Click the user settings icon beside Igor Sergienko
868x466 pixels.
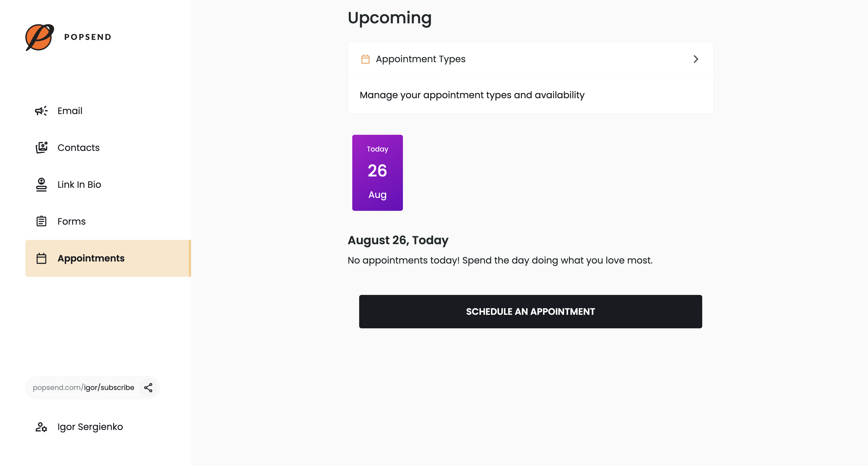(x=41, y=427)
